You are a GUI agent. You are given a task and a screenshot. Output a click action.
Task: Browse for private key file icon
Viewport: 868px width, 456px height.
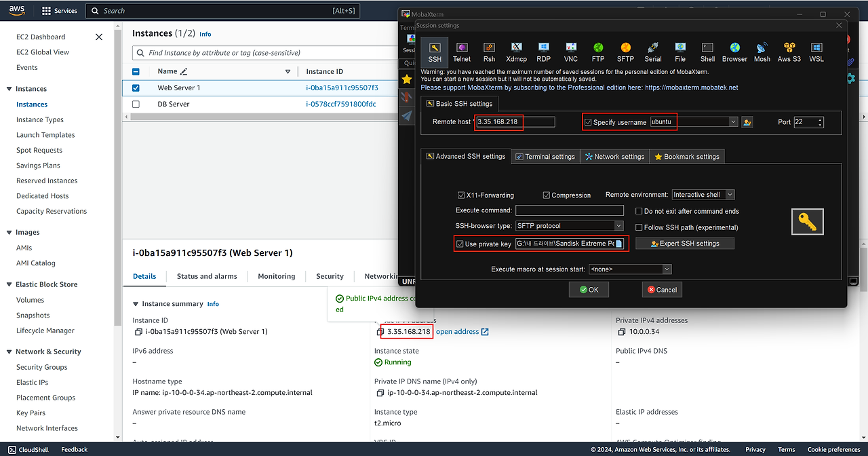coord(618,244)
